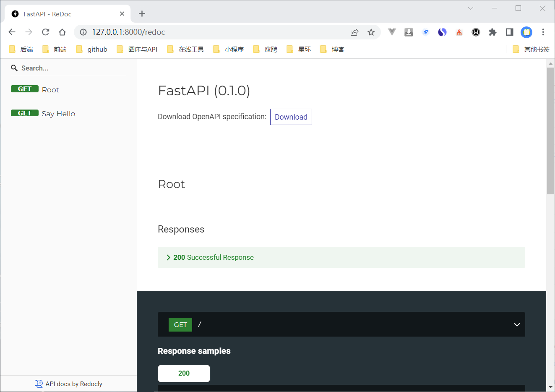Click the Root section heading
The height and width of the screenshot is (392, 555).
coord(172,184)
